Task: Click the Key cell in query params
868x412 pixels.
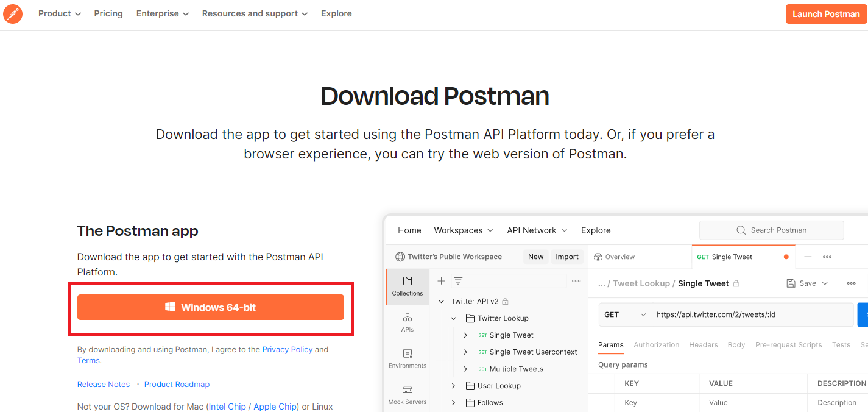Action: [657, 403]
